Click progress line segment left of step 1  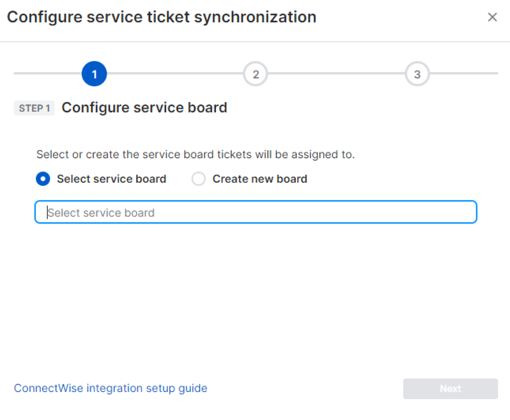click(47, 73)
